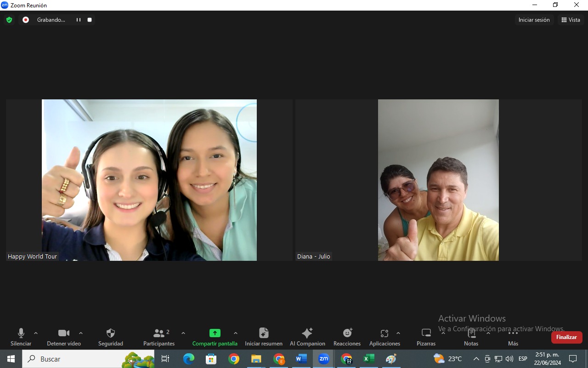This screenshot has width=588, height=368.
Task: Click the green encryption shield icon
Action: coord(9,20)
